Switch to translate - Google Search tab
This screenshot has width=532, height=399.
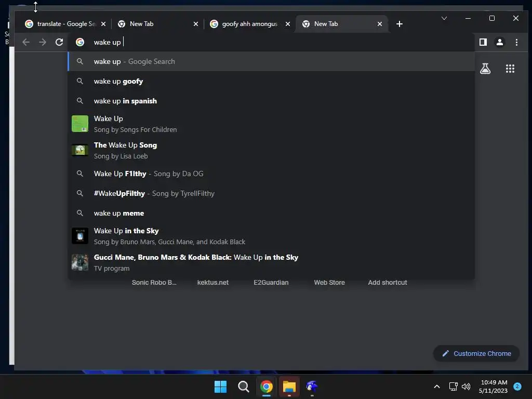(65, 24)
